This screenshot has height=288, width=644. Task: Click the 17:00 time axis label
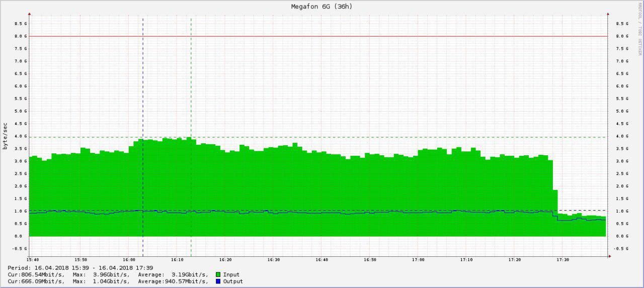point(418,260)
